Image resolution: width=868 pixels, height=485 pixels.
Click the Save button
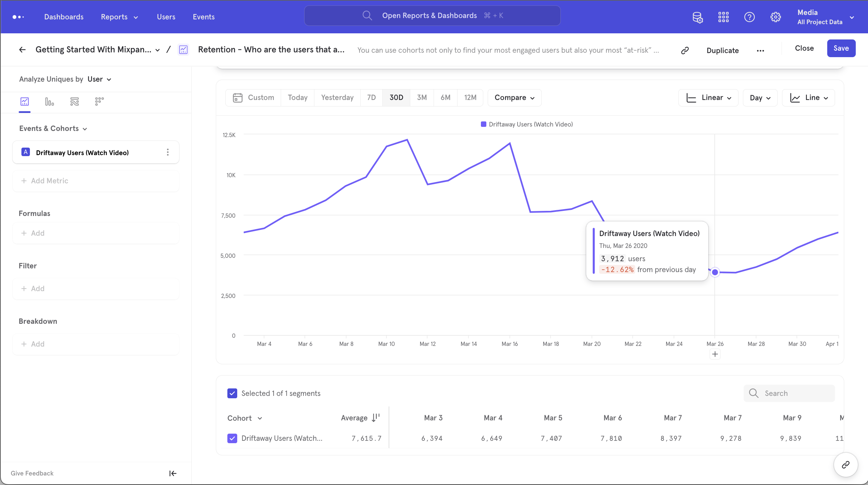[x=841, y=48]
